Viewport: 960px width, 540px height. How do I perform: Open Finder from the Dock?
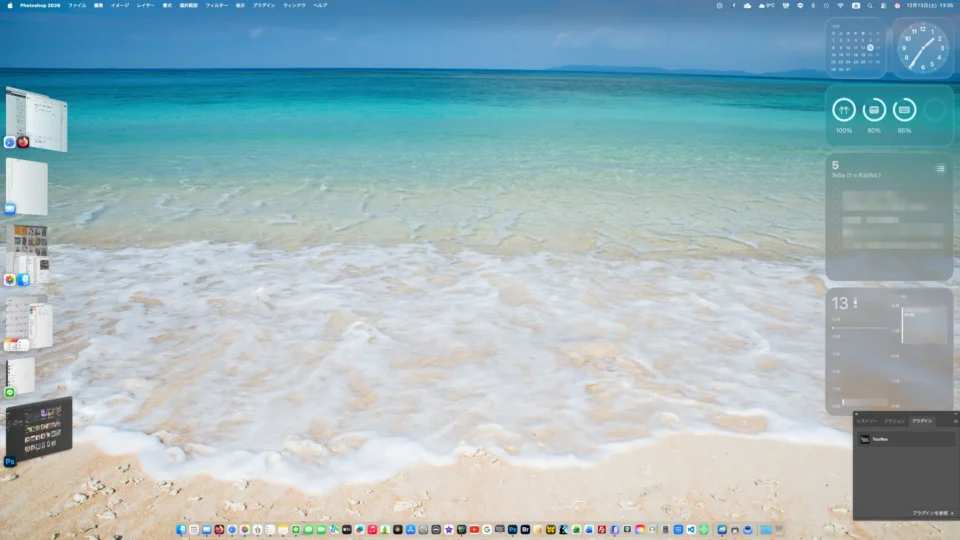click(181, 530)
